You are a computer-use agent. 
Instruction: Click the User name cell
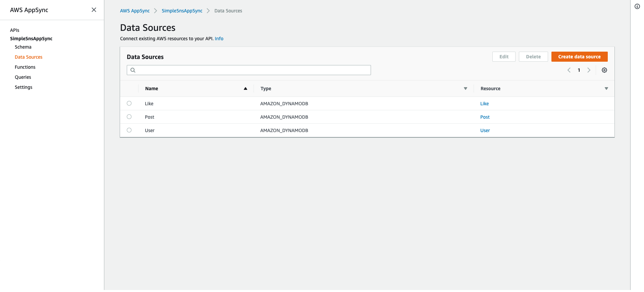(x=150, y=130)
